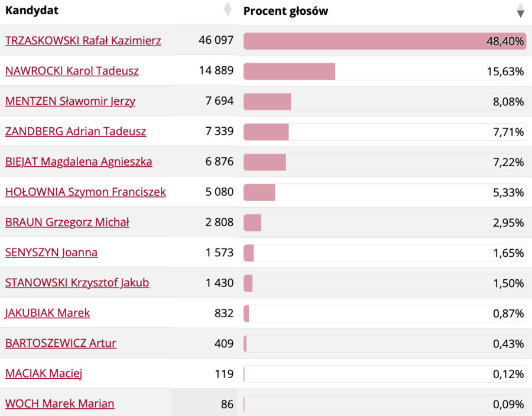Screen dimensions: 532x416
Task: Follow the MENTZEN Sławomir Jerzy link
Action: tap(70, 101)
